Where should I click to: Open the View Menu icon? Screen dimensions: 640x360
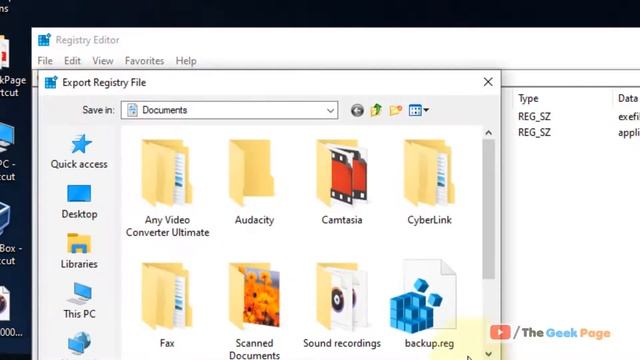(415, 110)
